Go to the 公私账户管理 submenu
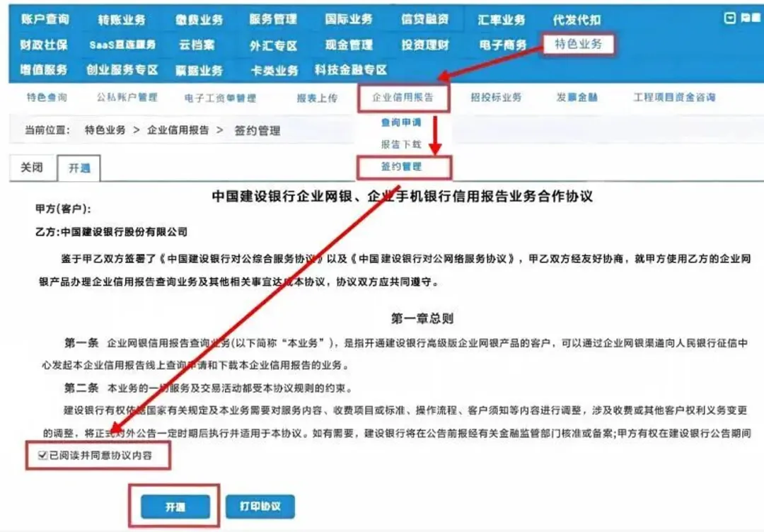The image size is (764, 532). click(x=127, y=98)
